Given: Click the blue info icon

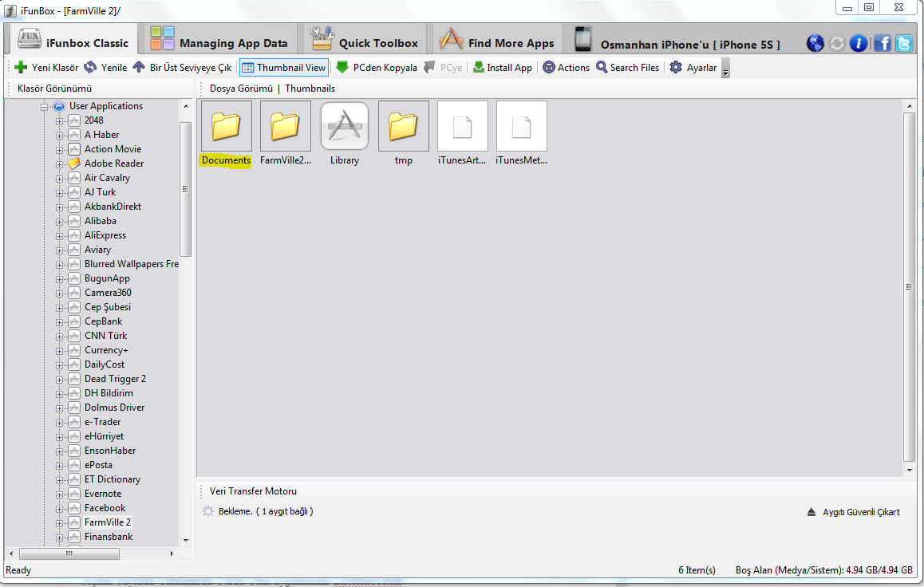Looking at the screenshot, I should [x=859, y=43].
